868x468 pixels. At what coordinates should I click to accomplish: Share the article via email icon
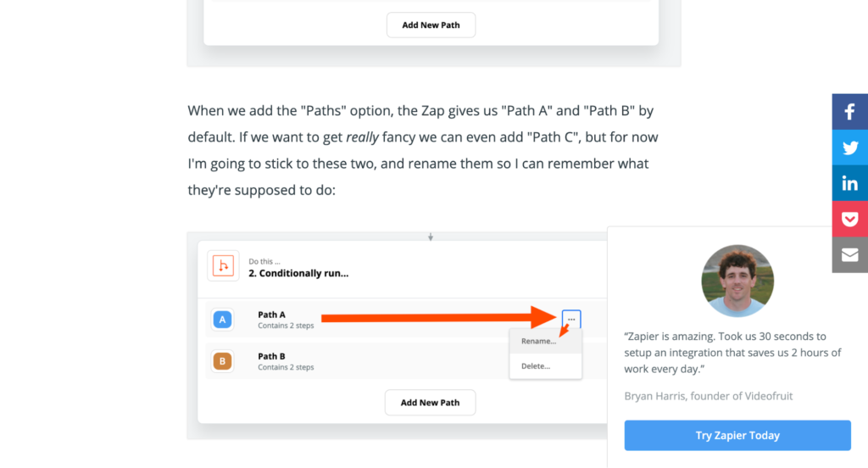click(x=849, y=254)
